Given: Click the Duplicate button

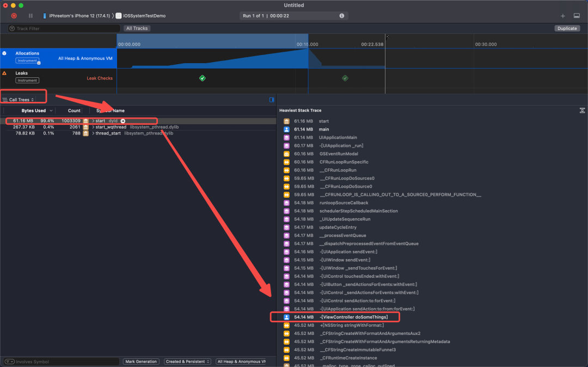Looking at the screenshot, I should pyautogui.click(x=567, y=28).
